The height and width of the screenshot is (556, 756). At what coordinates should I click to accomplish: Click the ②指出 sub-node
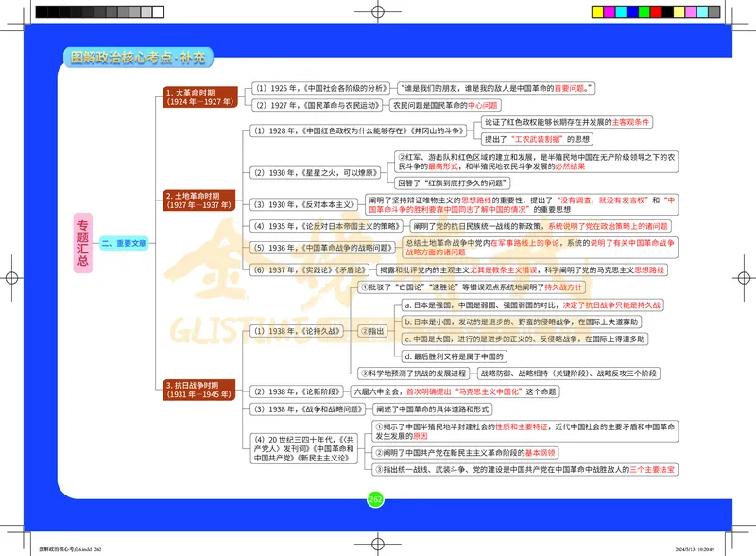click(373, 331)
